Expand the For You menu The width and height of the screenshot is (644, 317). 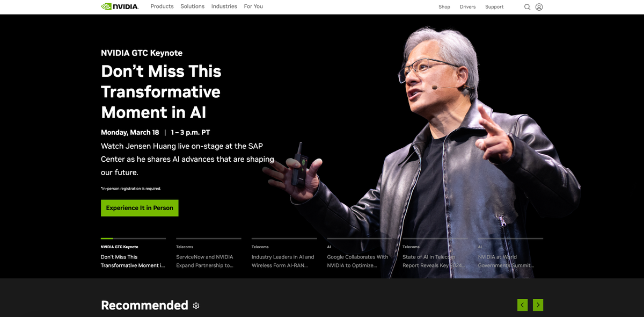[x=253, y=6]
